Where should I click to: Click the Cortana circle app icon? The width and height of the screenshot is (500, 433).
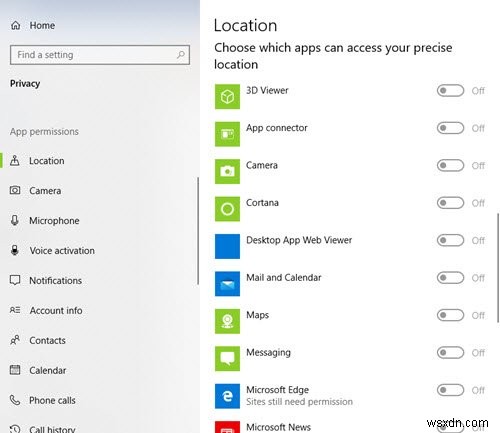click(227, 209)
